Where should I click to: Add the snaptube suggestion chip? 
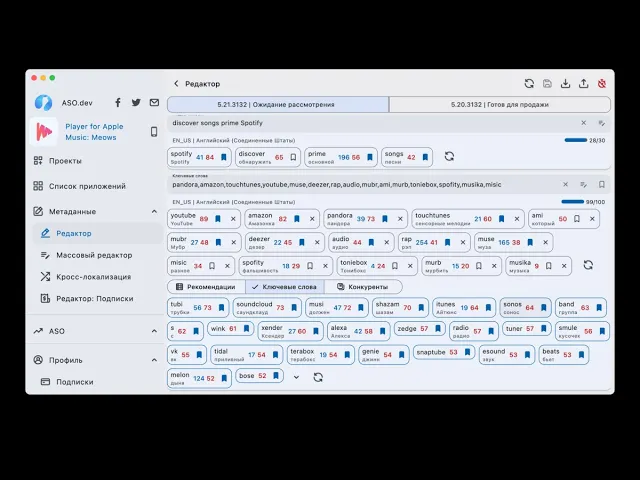[x=444, y=352]
